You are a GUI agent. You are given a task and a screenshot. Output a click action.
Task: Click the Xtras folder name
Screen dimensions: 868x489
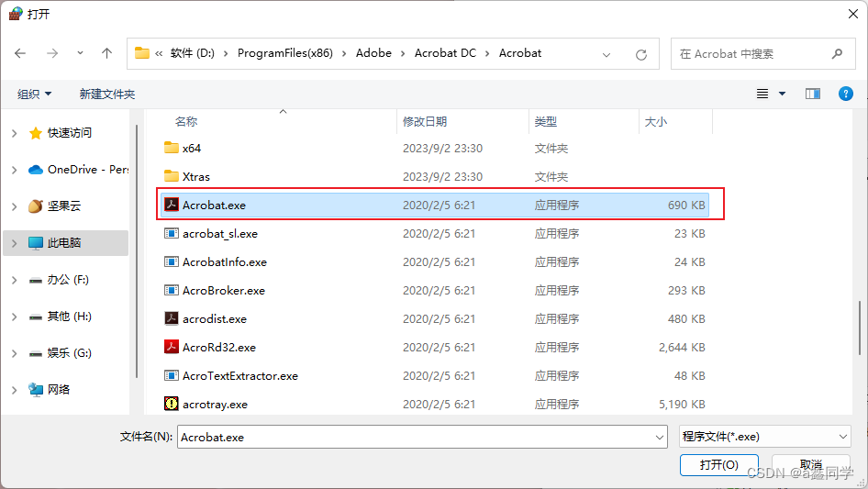click(x=196, y=177)
